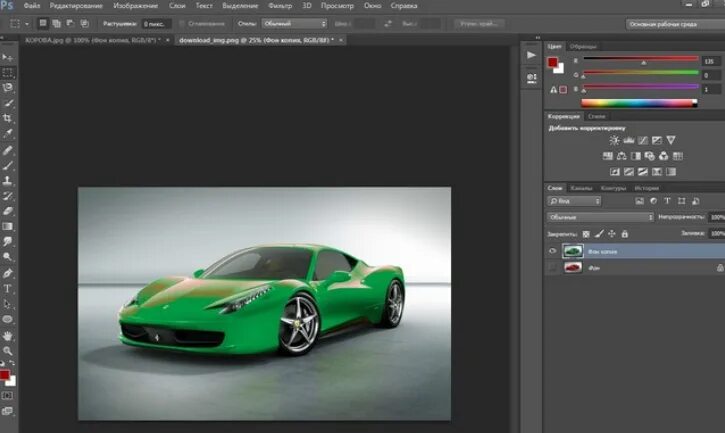Image resolution: width=725 pixels, height=433 pixels.
Task: Toggle the pixel layers filter
Action: [639, 201]
